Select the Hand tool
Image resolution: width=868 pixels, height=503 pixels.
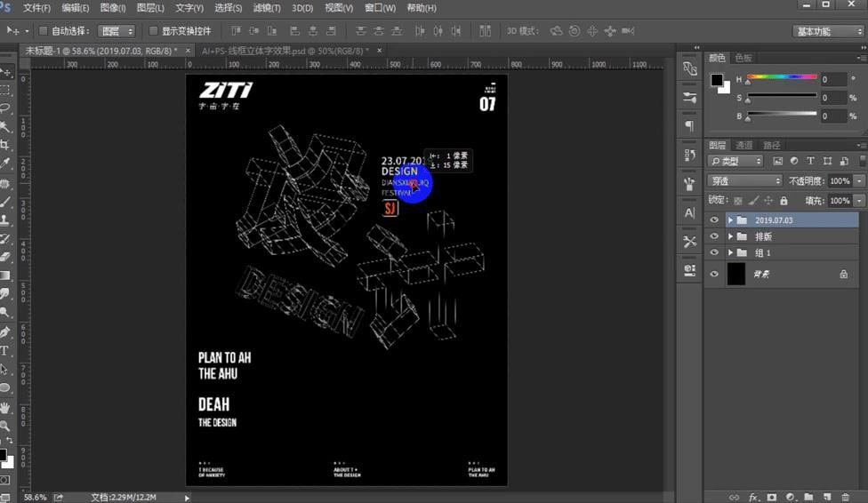[5, 408]
